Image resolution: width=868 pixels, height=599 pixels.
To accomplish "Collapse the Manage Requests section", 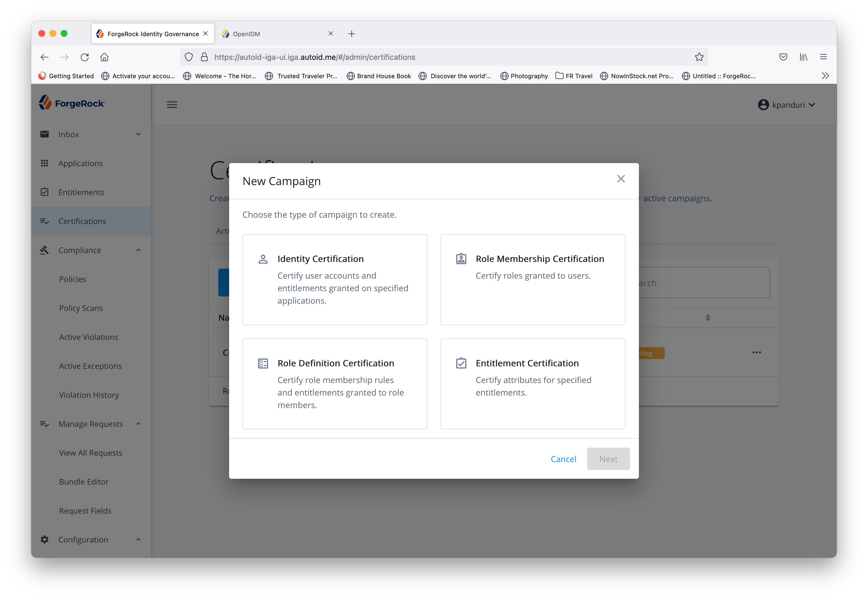I will click(x=138, y=424).
